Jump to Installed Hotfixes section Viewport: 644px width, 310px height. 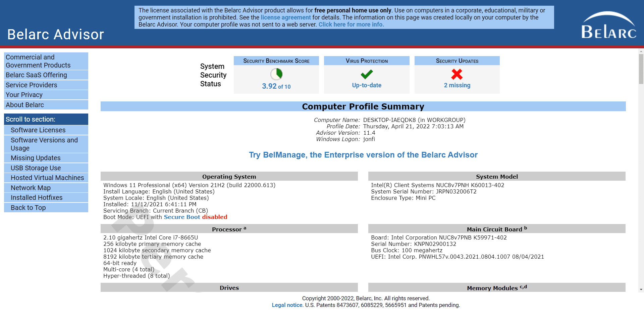46,197
